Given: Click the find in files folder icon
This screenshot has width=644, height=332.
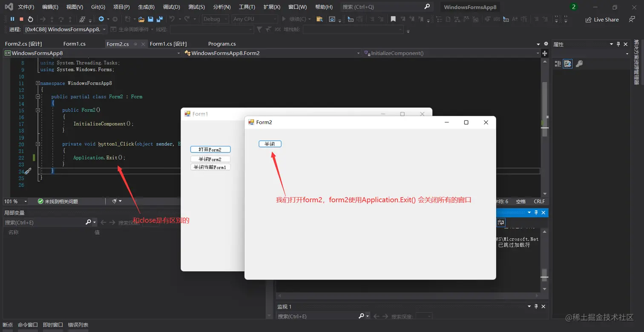Looking at the screenshot, I should click(x=319, y=19).
